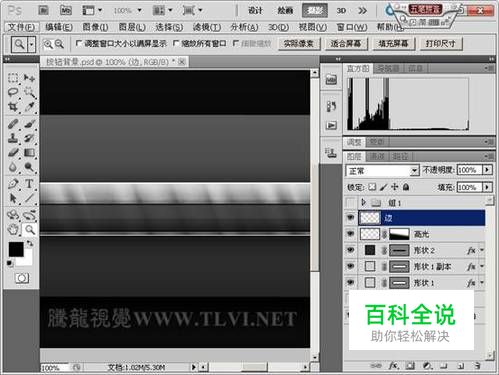Image resolution: width=499 pixels, height=375 pixels.
Task: Add layer style fx at panel bottom
Action: tap(393, 366)
